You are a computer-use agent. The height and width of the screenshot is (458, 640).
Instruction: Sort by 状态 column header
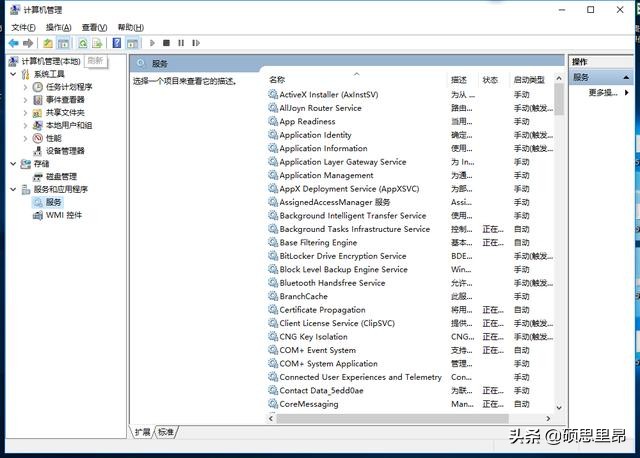pos(490,80)
